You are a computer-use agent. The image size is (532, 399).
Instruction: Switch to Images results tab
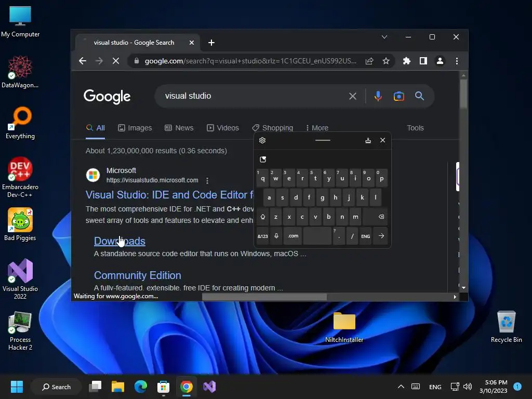click(135, 128)
